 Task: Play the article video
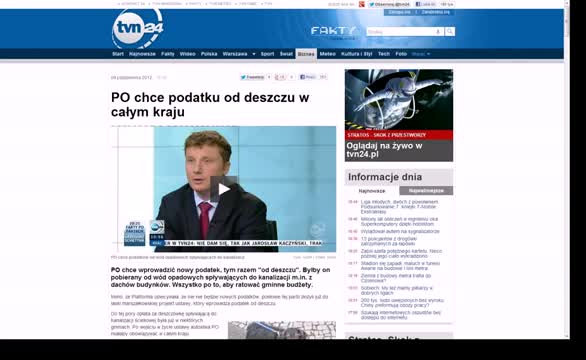[223, 189]
